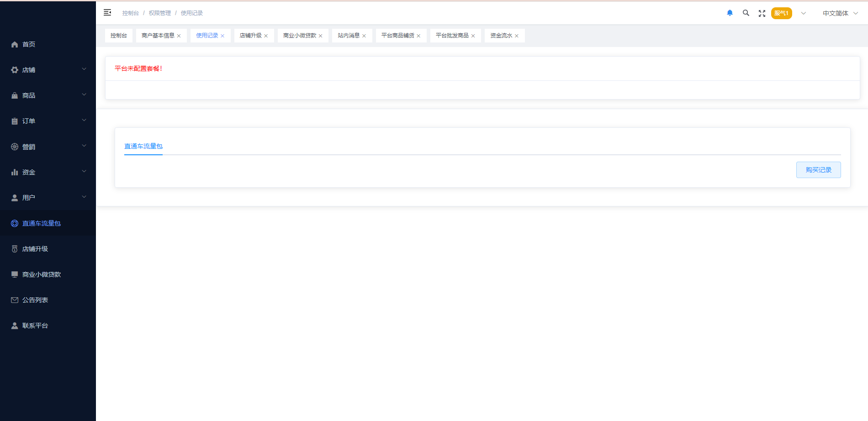Open 商业小微贷款 in the sidebar
The width and height of the screenshot is (868, 421).
click(41, 274)
